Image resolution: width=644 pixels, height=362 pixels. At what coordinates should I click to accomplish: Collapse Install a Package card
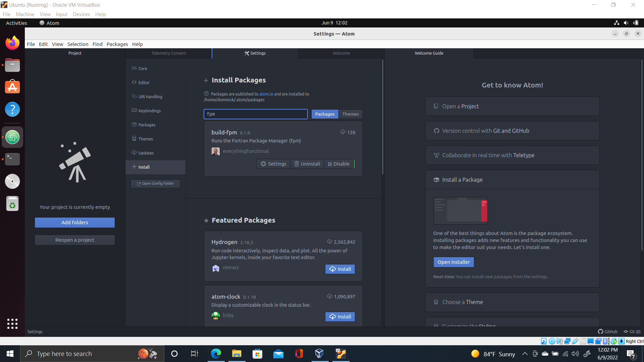point(512,180)
